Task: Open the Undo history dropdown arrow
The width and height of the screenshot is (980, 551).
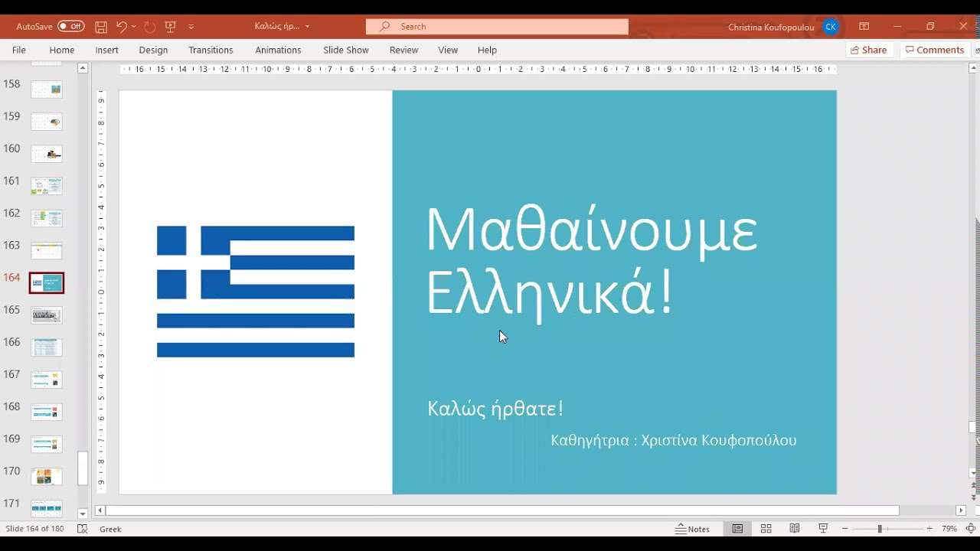Action: (x=134, y=26)
